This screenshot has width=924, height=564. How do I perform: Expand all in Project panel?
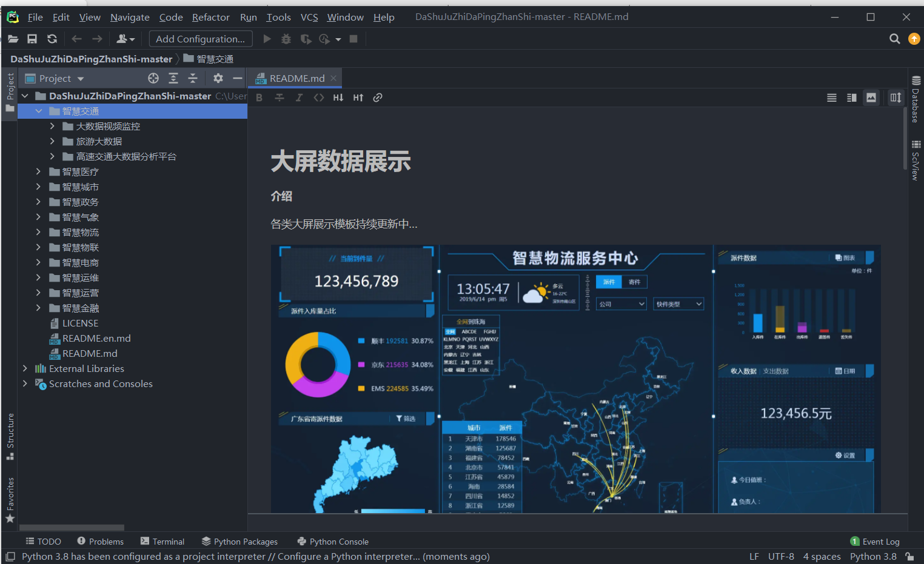[173, 78]
